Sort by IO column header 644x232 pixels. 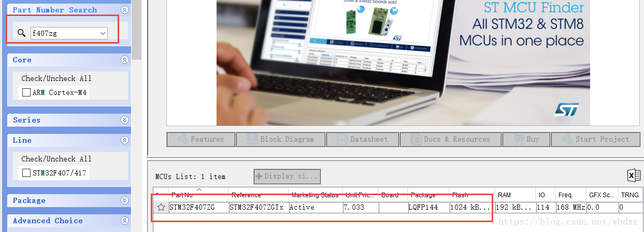pos(546,195)
